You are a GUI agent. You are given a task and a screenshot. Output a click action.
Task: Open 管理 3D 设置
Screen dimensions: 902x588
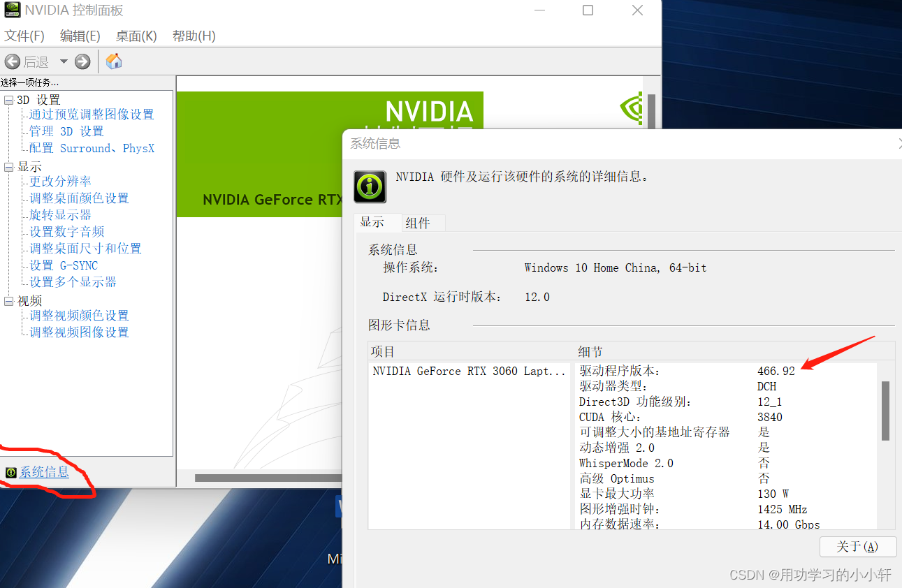(x=66, y=131)
